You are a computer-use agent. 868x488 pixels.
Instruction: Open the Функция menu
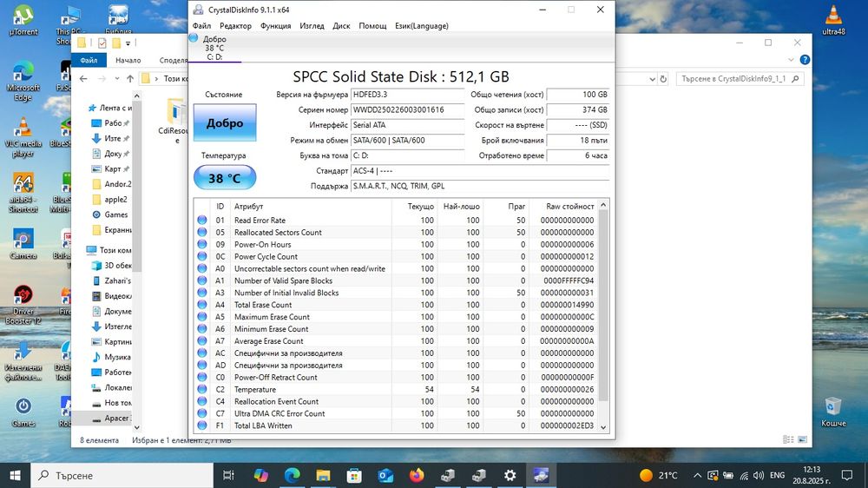(x=276, y=26)
